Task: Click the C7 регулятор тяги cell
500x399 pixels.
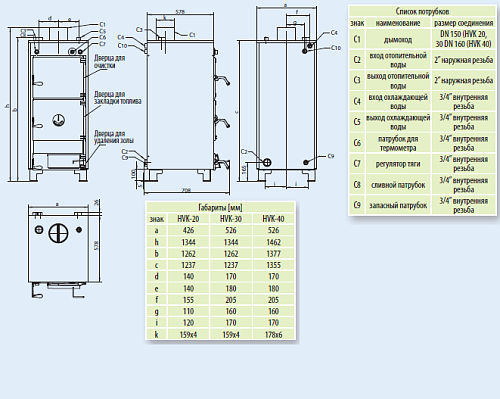Action: [x=398, y=164]
